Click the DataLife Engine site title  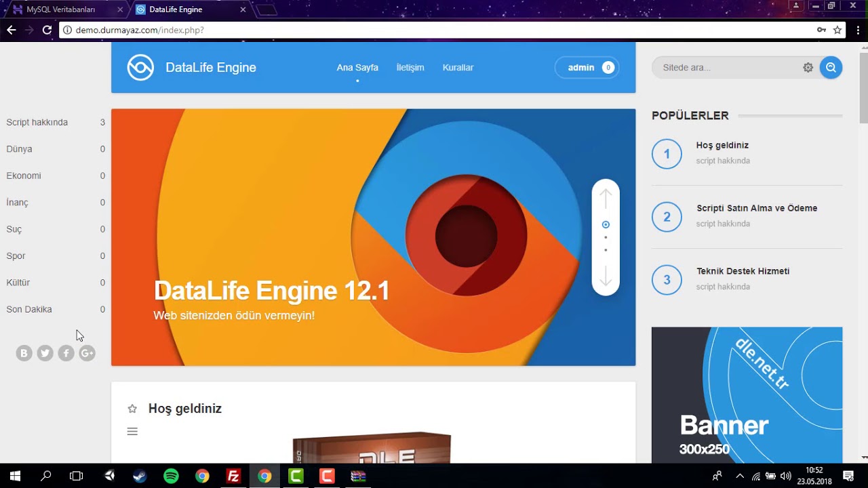coord(211,68)
